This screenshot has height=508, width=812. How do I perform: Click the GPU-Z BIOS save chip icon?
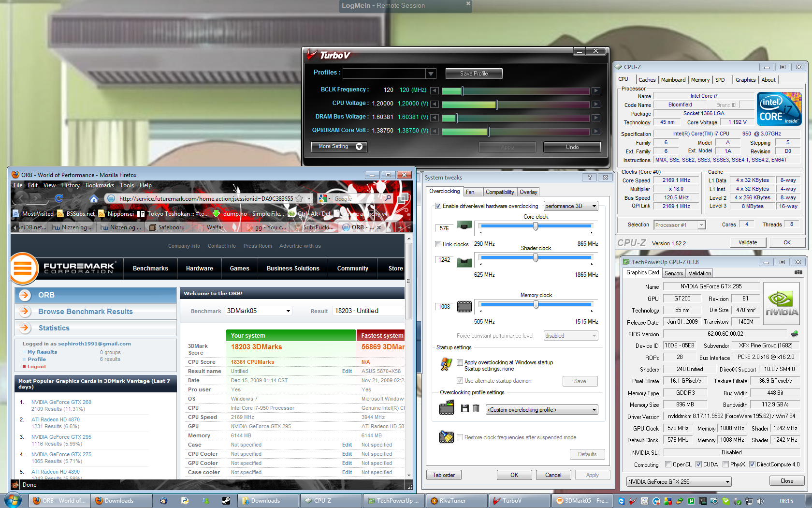tap(794, 334)
